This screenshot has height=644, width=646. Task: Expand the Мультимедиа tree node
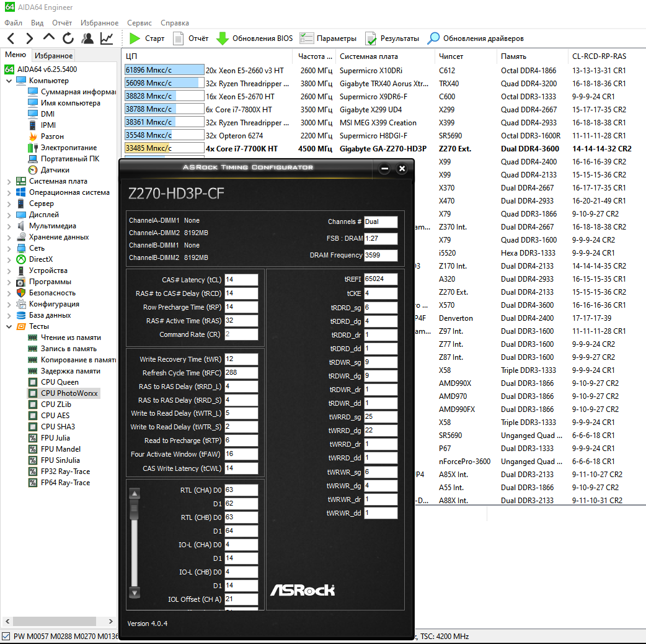point(9,226)
